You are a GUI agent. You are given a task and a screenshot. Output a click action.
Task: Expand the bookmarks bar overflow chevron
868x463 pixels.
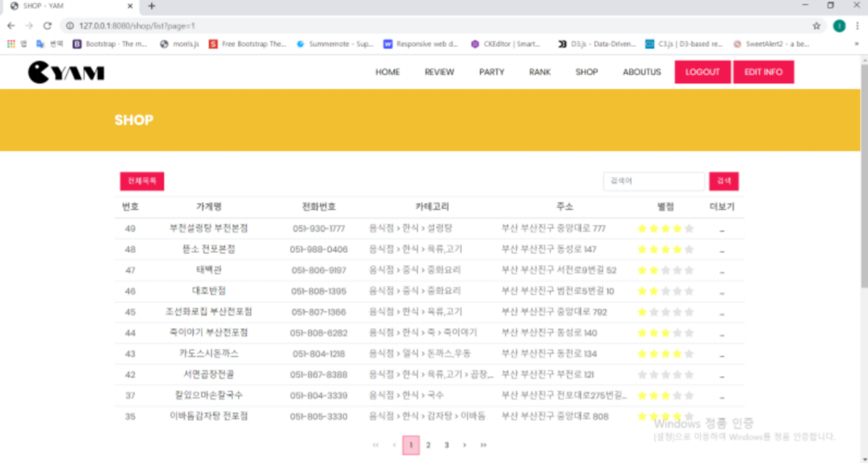click(x=858, y=44)
